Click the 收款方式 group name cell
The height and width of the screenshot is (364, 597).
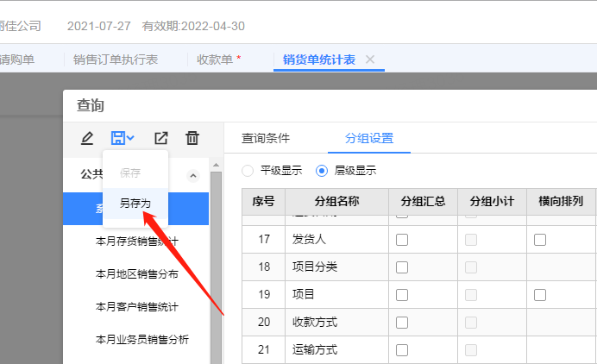pyautogui.click(x=337, y=322)
